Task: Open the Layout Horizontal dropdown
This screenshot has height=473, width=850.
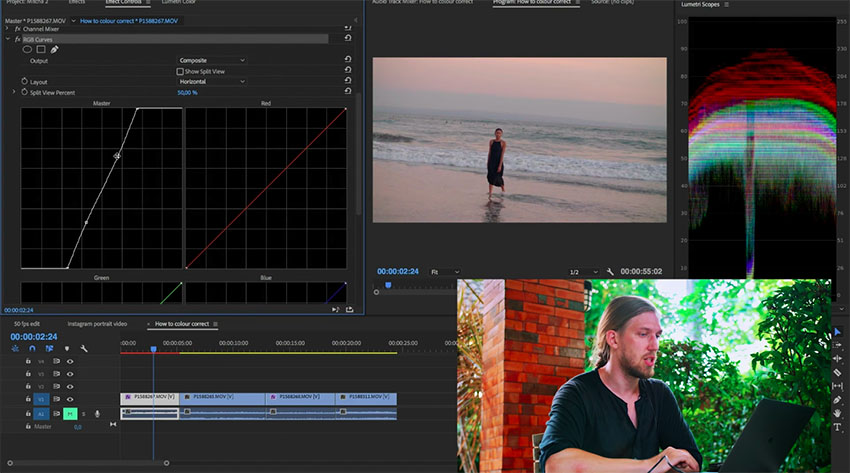Action: [x=212, y=81]
